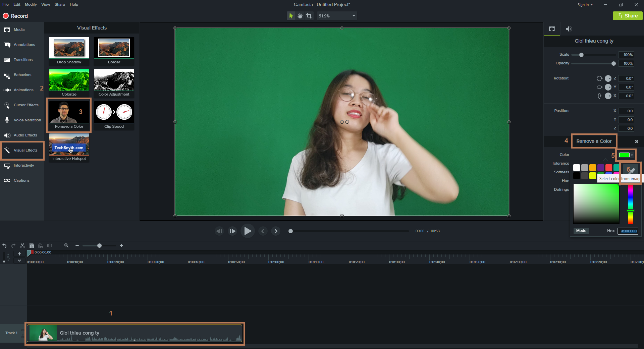Select the Clip Speed effect

tap(114, 115)
